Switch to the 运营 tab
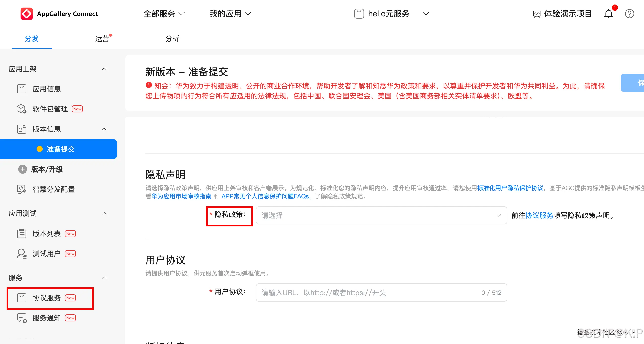 (x=102, y=39)
